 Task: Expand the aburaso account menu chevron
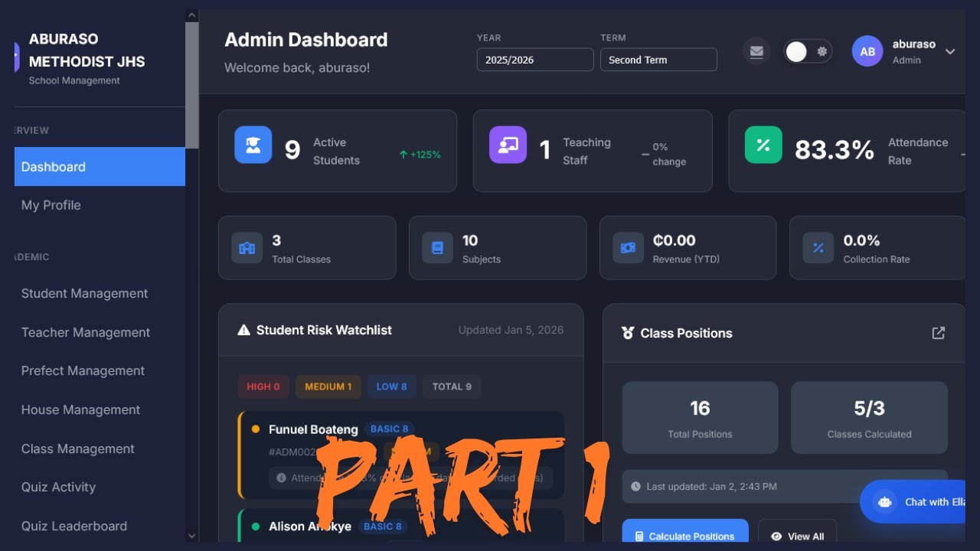point(950,51)
